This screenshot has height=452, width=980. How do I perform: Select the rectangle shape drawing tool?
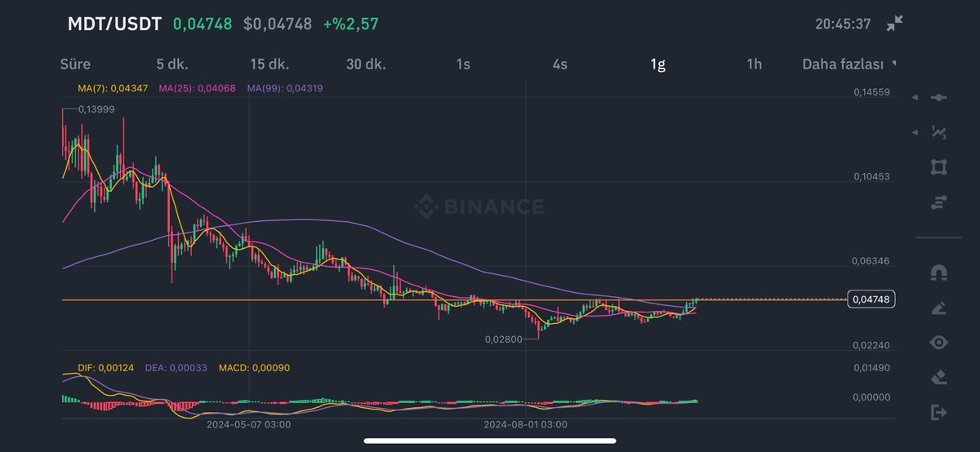(x=939, y=167)
